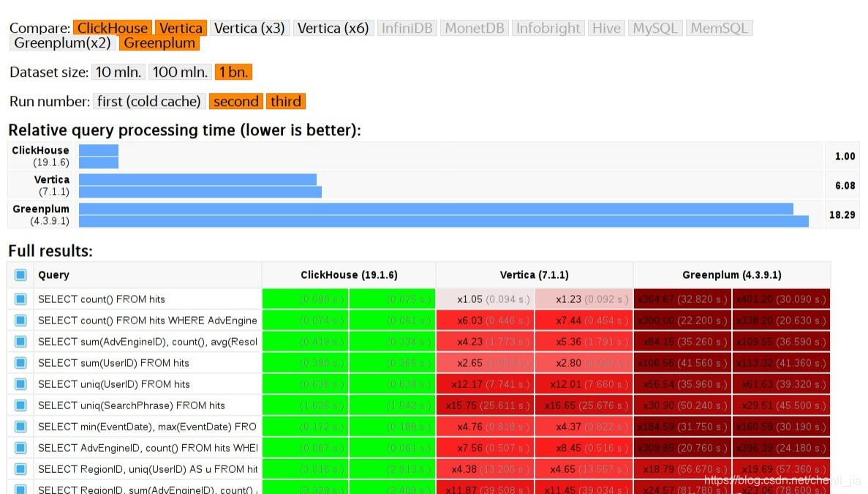Click the ClickHouse (19.1.6) column header
The height and width of the screenshot is (494, 868).
click(349, 274)
